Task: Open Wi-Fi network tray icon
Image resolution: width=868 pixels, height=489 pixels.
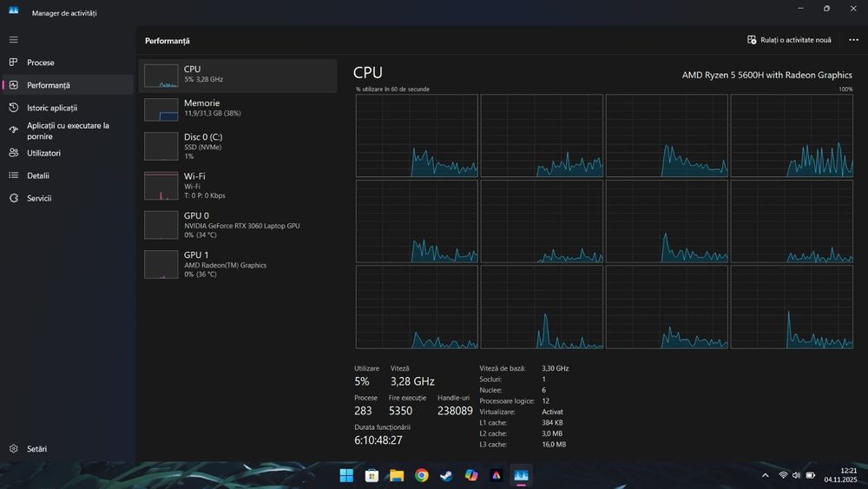Action: (x=783, y=475)
